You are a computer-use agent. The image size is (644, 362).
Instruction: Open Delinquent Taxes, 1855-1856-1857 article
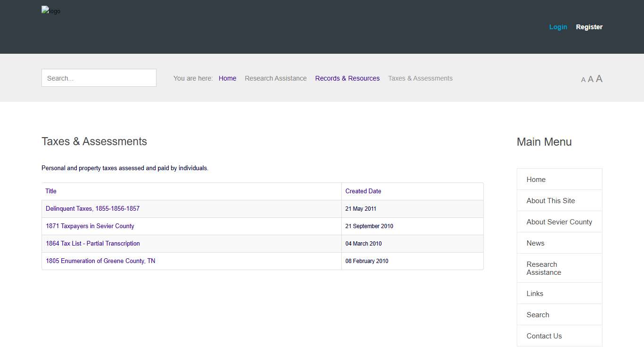pyautogui.click(x=92, y=209)
